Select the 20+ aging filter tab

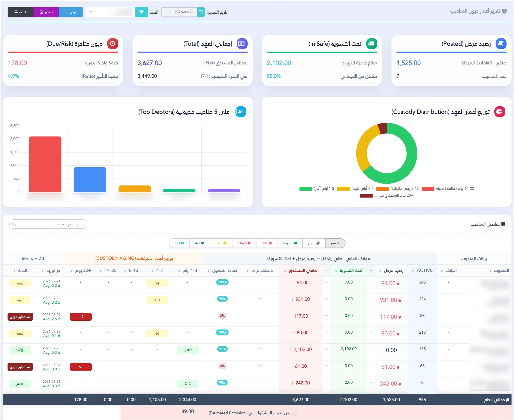click(x=267, y=243)
